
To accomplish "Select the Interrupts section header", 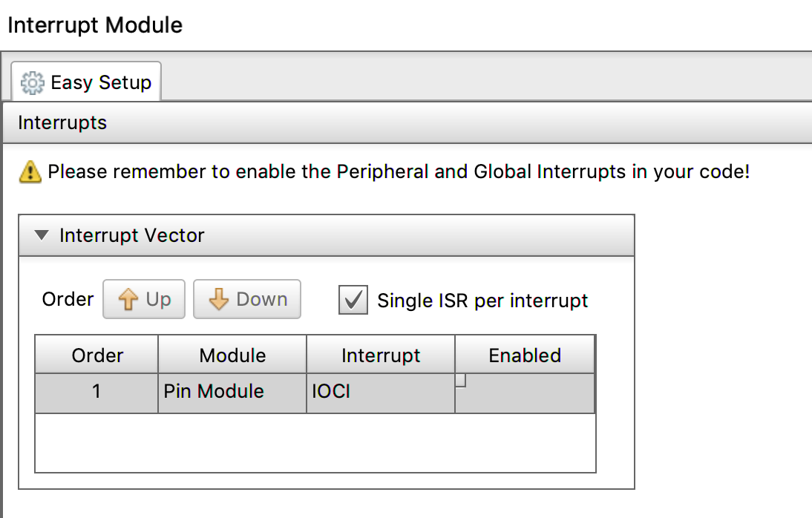I will tap(62, 123).
